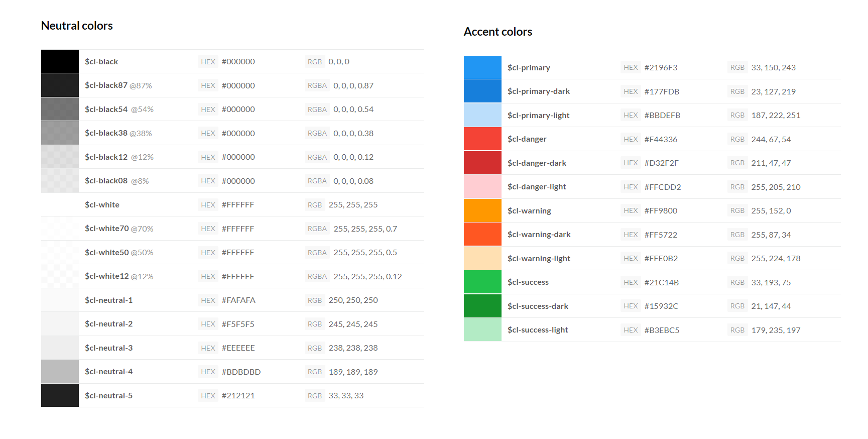
Task: Select RGBA value 0, 0, 0, 0.87
Action: [353, 86]
